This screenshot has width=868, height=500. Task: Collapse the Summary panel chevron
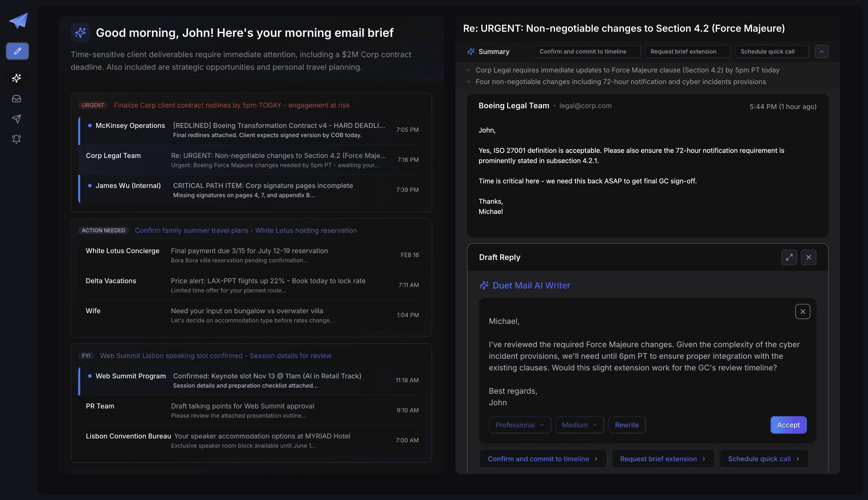point(822,51)
